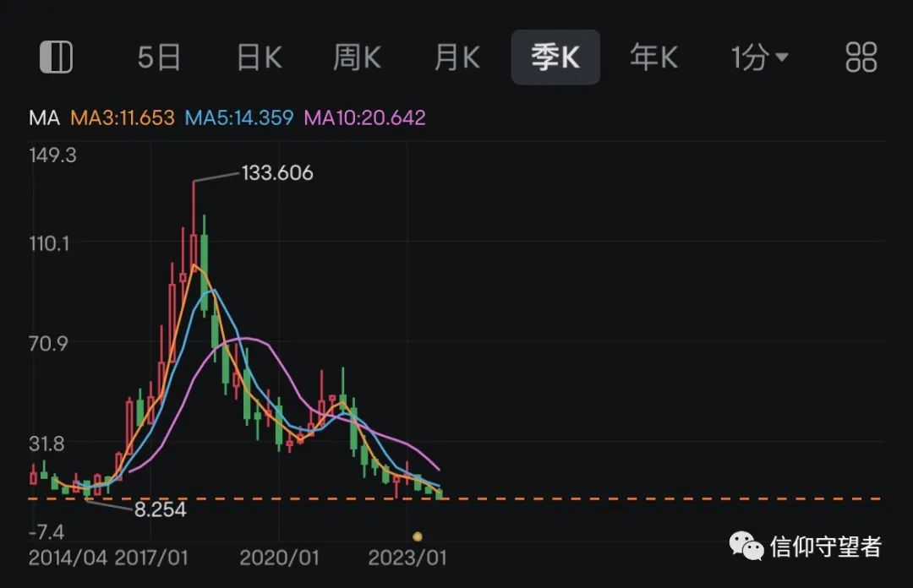Viewport: 913px width, 588px height.
Task: Switch to the 月K monthly candlestick tab
Action: point(457,57)
